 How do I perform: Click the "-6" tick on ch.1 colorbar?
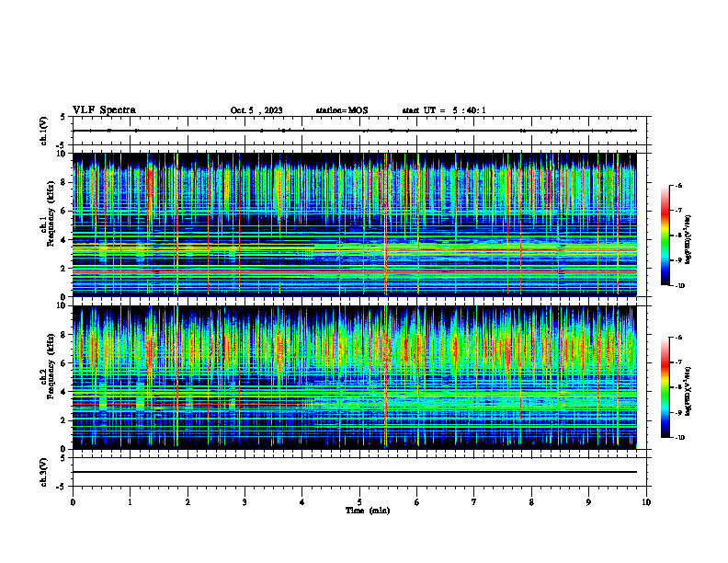[678, 186]
